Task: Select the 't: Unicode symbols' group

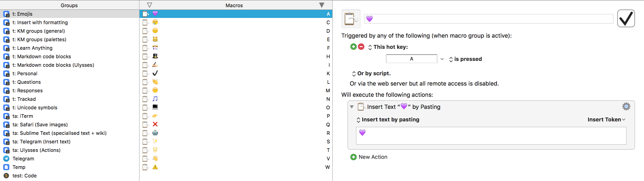Action: pyautogui.click(x=35, y=108)
